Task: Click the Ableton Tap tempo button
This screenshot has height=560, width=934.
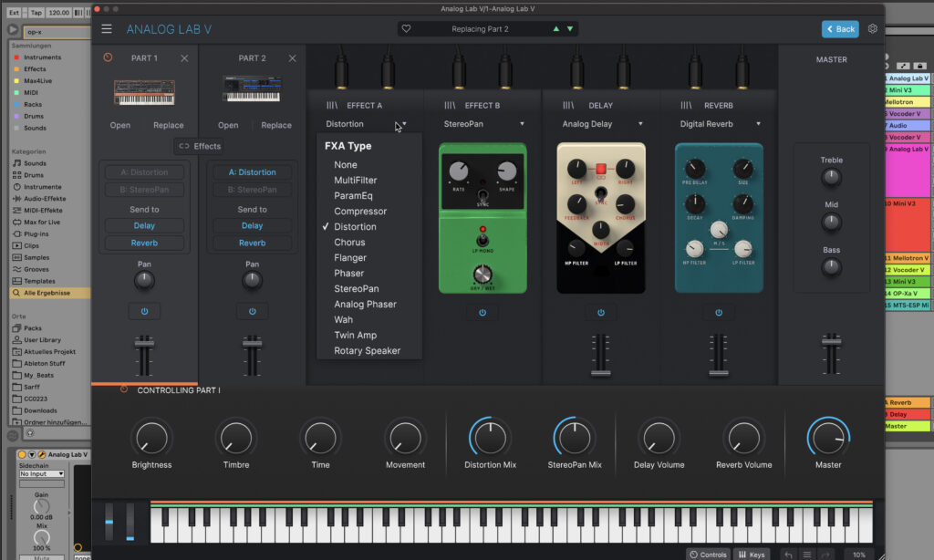Action: point(36,13)
